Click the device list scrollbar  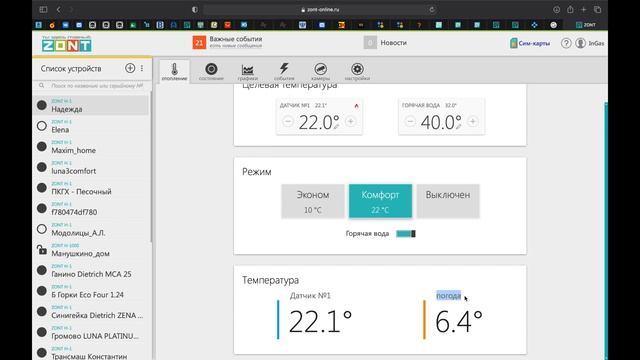pos(151,167)
